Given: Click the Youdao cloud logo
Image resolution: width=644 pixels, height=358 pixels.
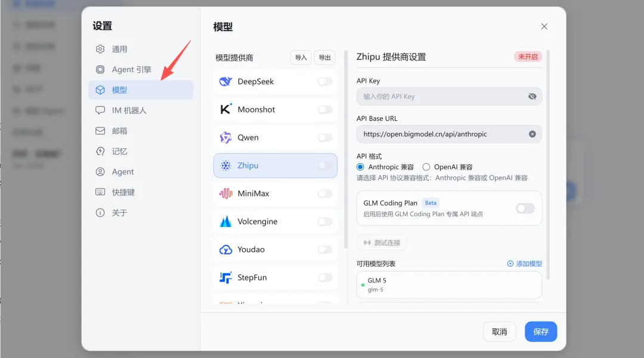Looking at the screenshot, I should tap(225, 250).
